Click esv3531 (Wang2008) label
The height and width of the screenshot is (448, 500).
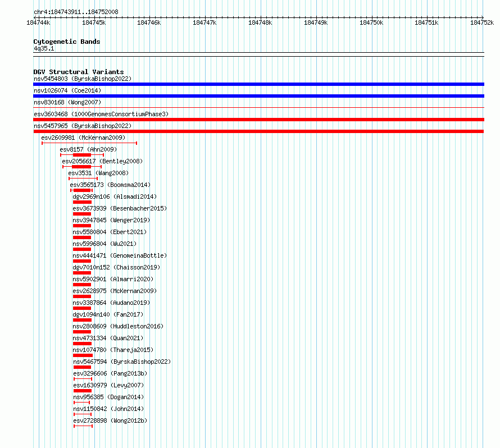98,173
